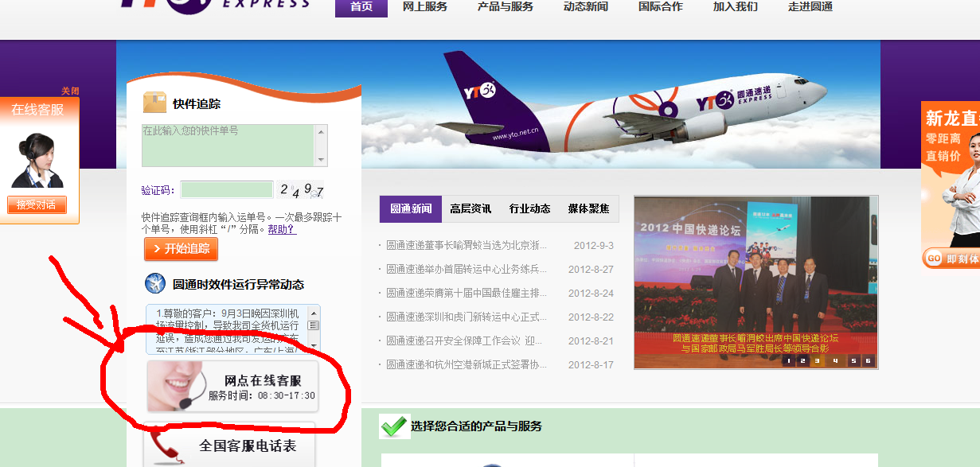Open the 首页 navigation tab

361,7
